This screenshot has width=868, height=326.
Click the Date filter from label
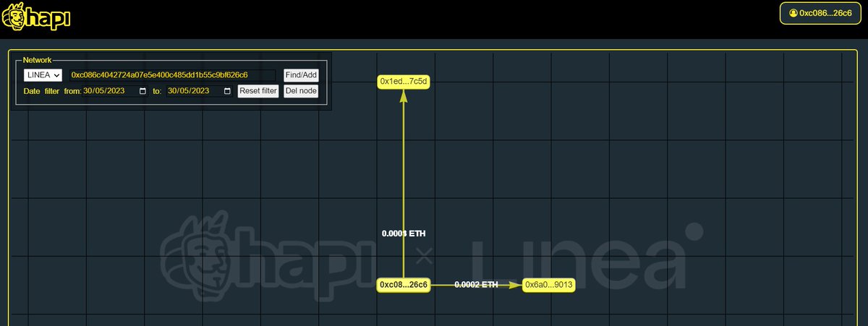point(52,91)
